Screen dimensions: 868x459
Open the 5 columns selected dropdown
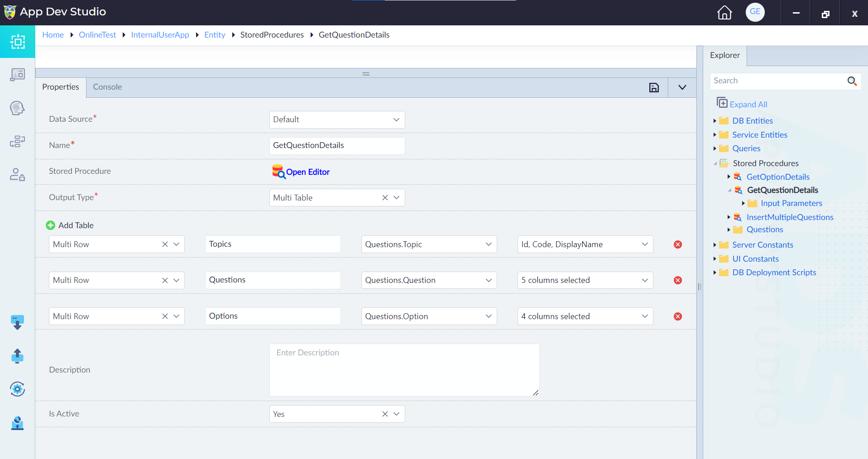585,280
